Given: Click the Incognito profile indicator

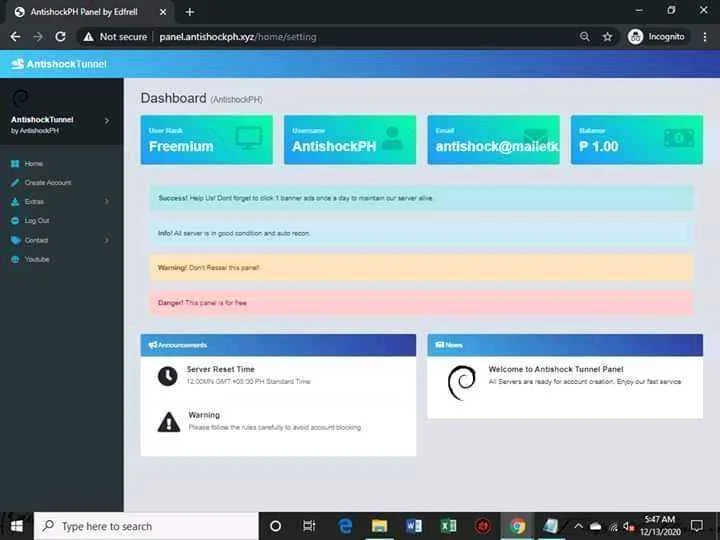Looking at the screenshot, I should click(x=657, y=37).
